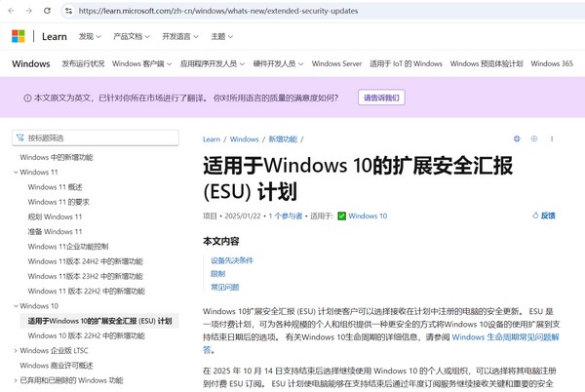This screenshot has width=585, height=392.
Task: Click the filter icon in sidebar search
Action: tap(20, 137)
